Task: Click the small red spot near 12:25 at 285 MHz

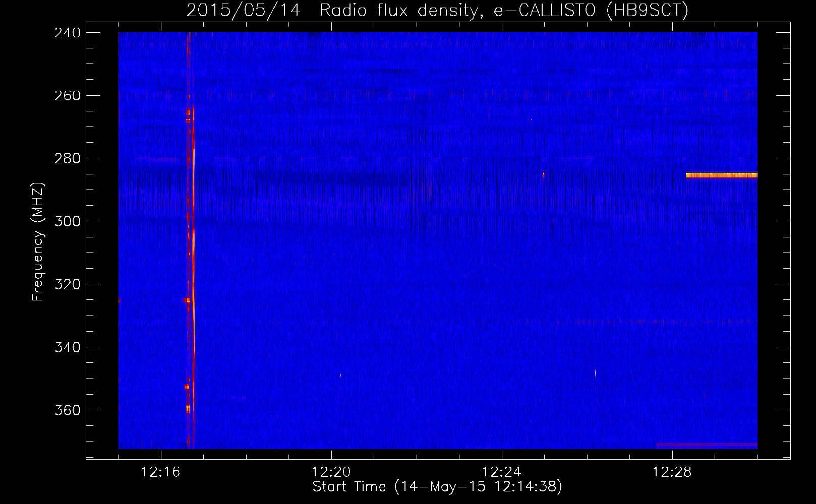Action: pyautogui.click(x=544, y=175)
